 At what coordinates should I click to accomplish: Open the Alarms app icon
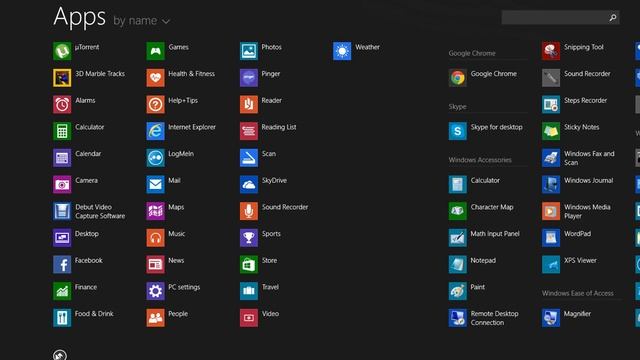click(x=62, y=104)
